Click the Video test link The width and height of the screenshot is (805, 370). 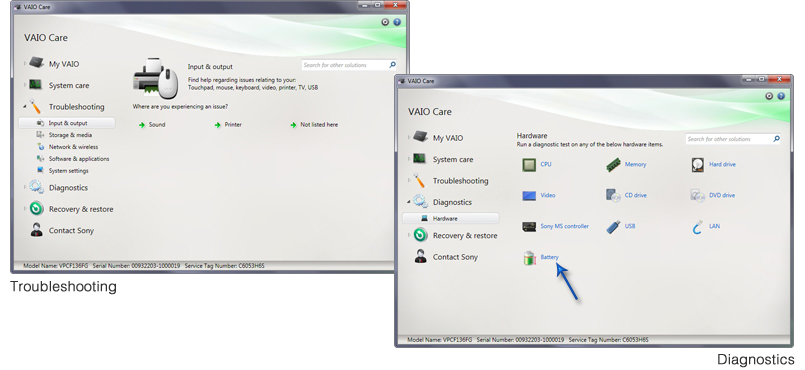click(548, 195)
